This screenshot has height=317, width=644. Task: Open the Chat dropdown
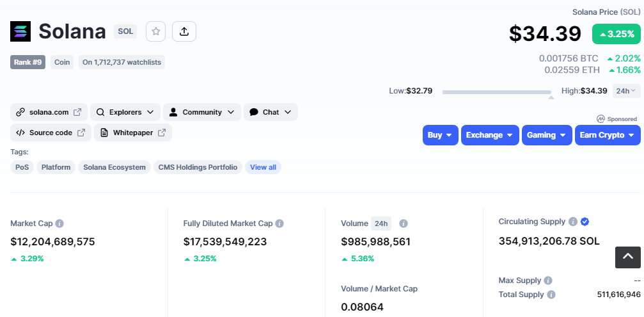tap(271, 112)
